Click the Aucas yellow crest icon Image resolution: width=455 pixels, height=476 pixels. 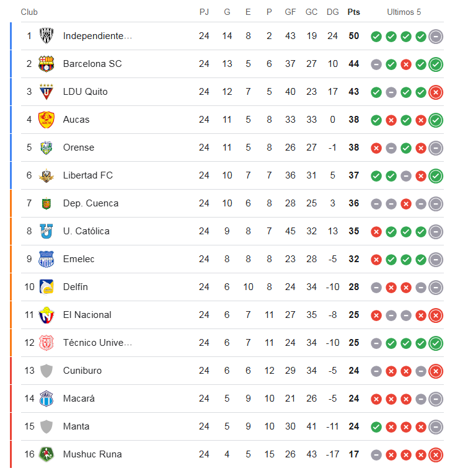pyautogui.click(x=46, y=120)
